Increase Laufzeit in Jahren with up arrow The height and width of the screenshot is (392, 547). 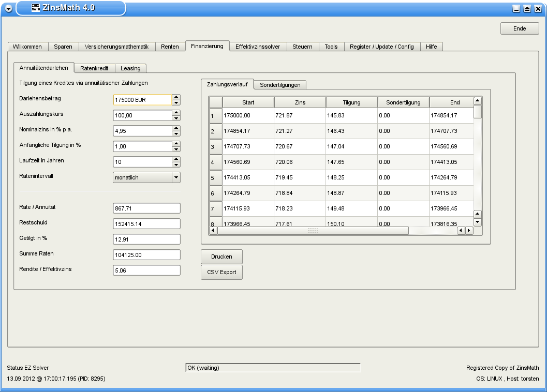point(176,159)
